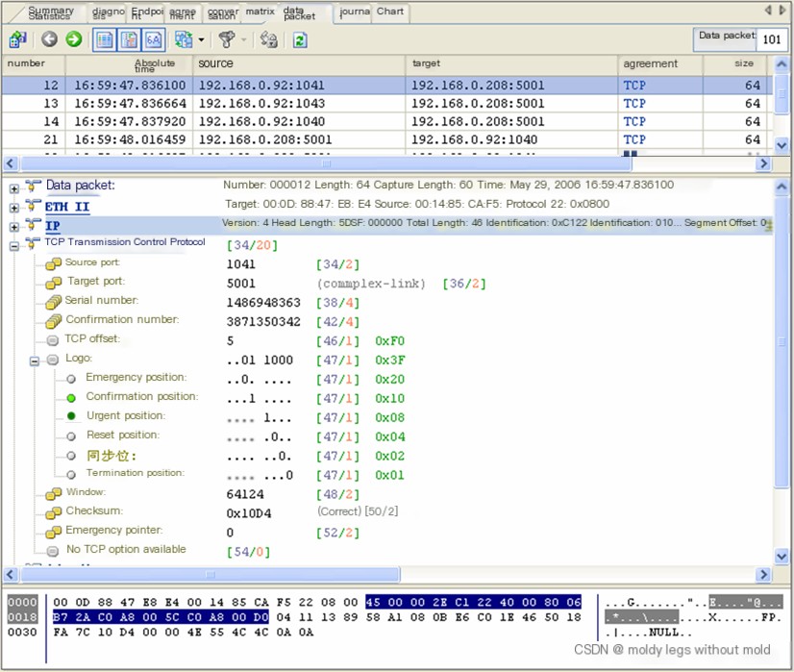Screen dimensions: 794x672
Task: Click the display layout toolbar icon
Action: 184,39
